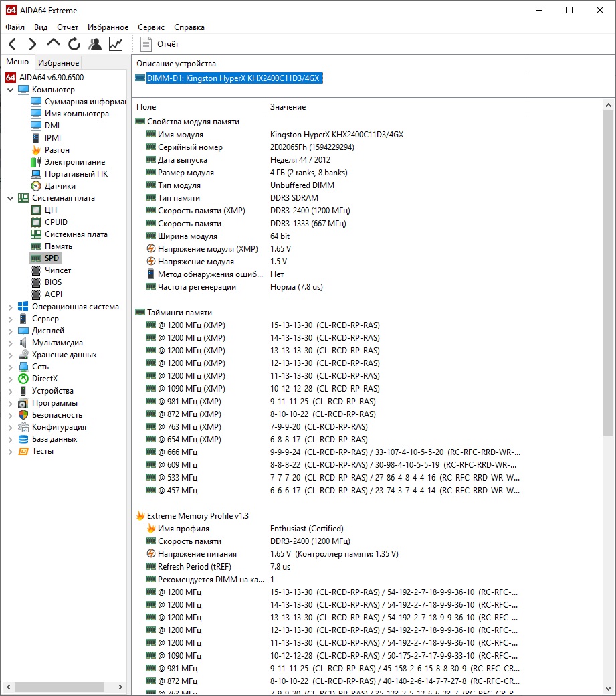Image resolution: width=616 pixels, height=696 pixels.
Task: Sort by the Поле column header
Action: click(x=199, y=107)
